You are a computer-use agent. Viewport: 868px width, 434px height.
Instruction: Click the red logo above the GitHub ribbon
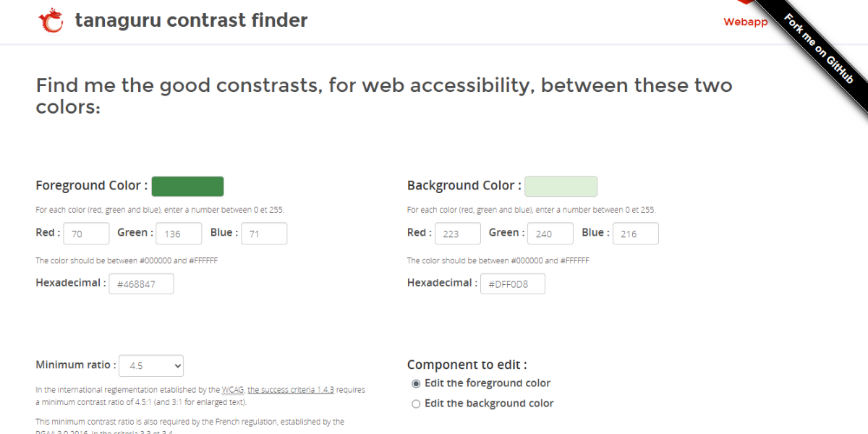(x=746, y=4)
